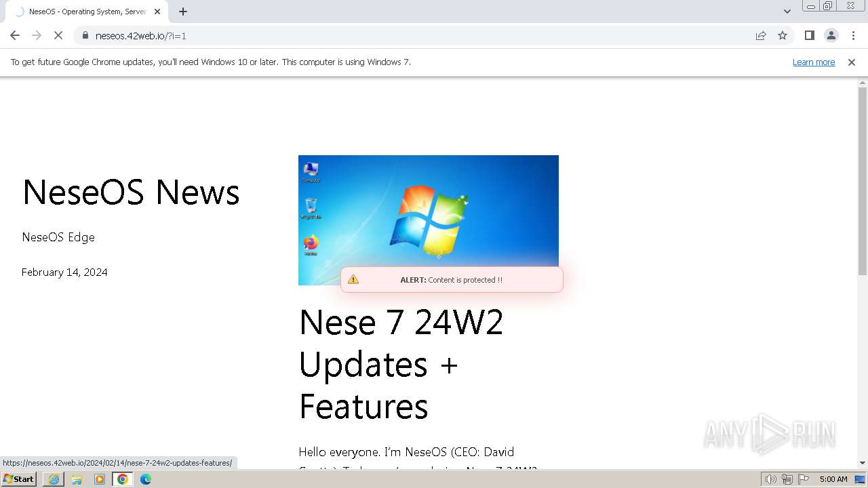Click scrollbar down arrow
Image resolution: width=868 pixels, height=488 pixels.
(863, 463)
